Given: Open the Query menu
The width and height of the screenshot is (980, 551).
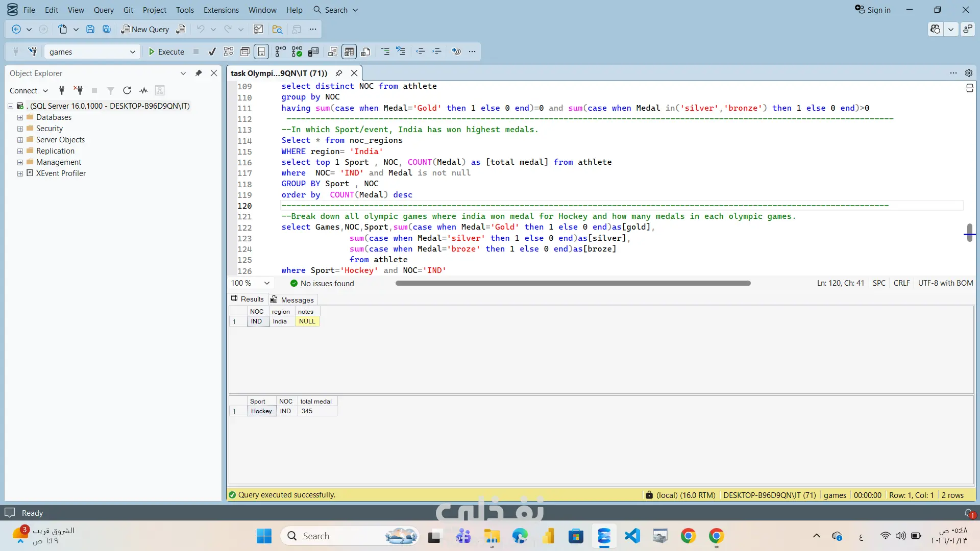Looking at the screenshot, I should (104, 10).
